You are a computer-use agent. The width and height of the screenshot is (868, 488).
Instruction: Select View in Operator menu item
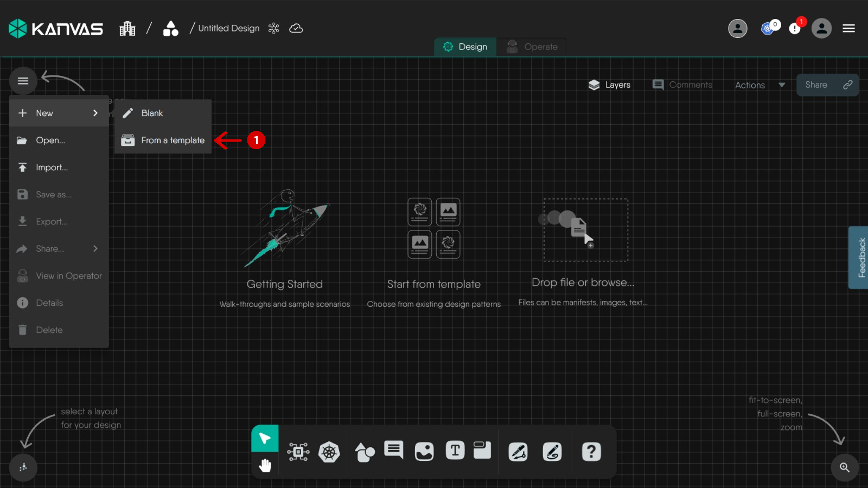pyautogui.click(x=59, y=275)
